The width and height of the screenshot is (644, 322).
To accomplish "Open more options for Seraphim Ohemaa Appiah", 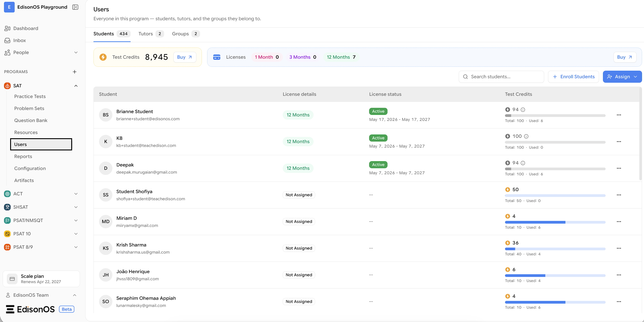I will click(x=619, y=302).
